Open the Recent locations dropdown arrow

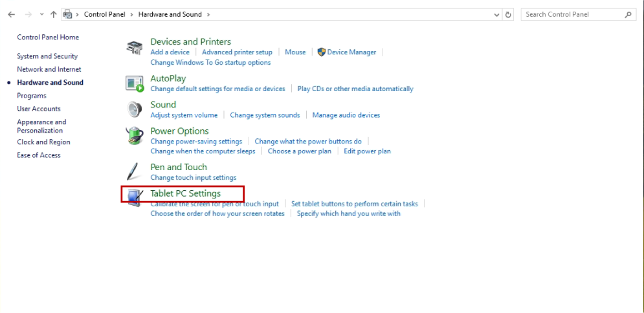[42, 14]
